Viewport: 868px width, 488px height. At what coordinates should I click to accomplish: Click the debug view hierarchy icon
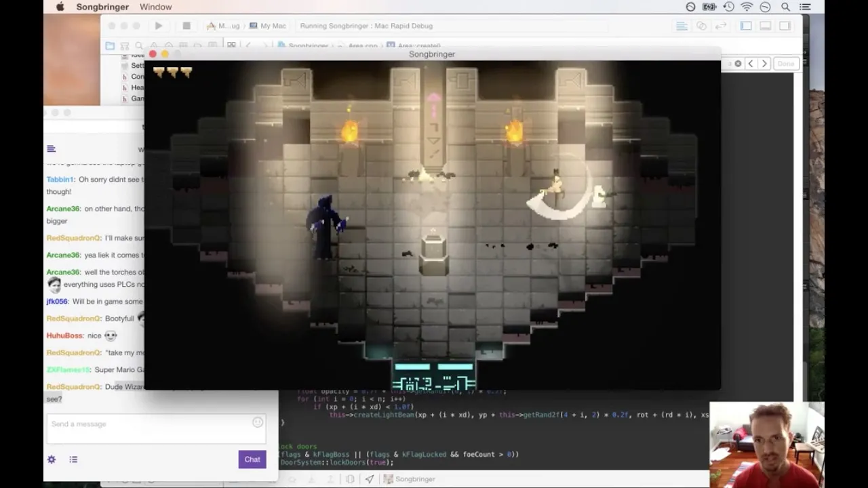350,479
